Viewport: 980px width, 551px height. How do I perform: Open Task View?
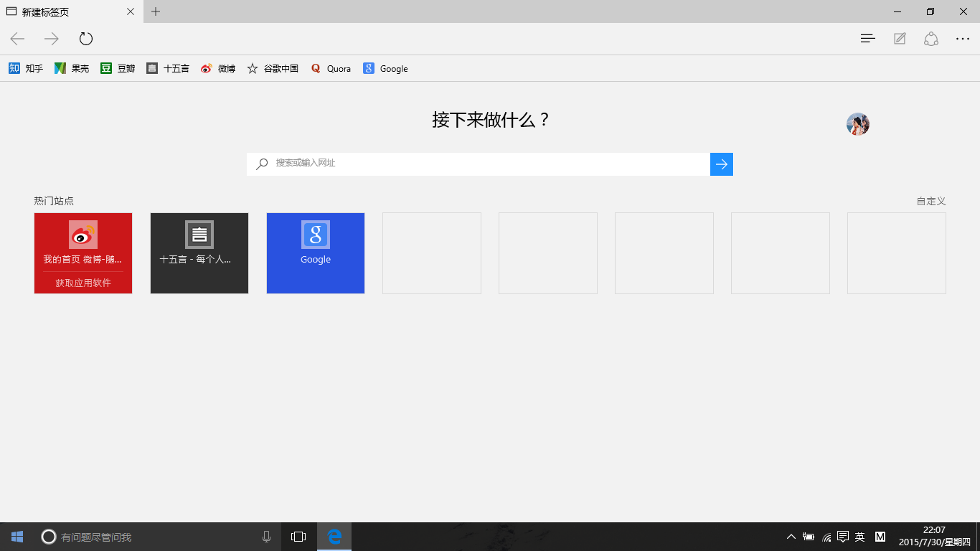click(298, 537)
